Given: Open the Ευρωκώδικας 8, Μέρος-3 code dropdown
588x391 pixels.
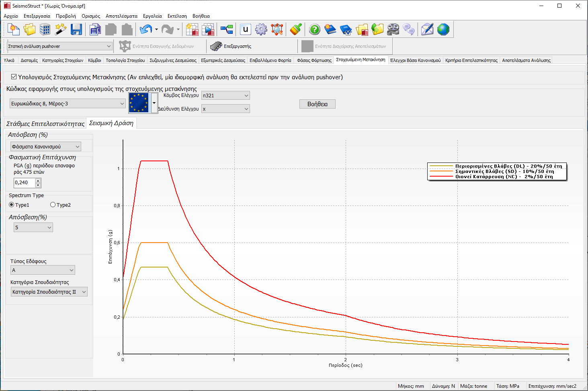Looking at the screenshot, I should click(68, 104).
